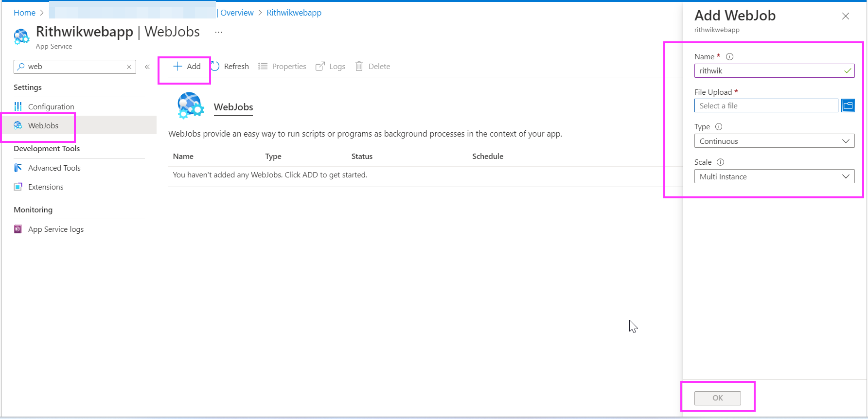This screenshot has height=419, width=868.
Task: Collapse the sidebar with double chevron
Action: coord(147,67)
